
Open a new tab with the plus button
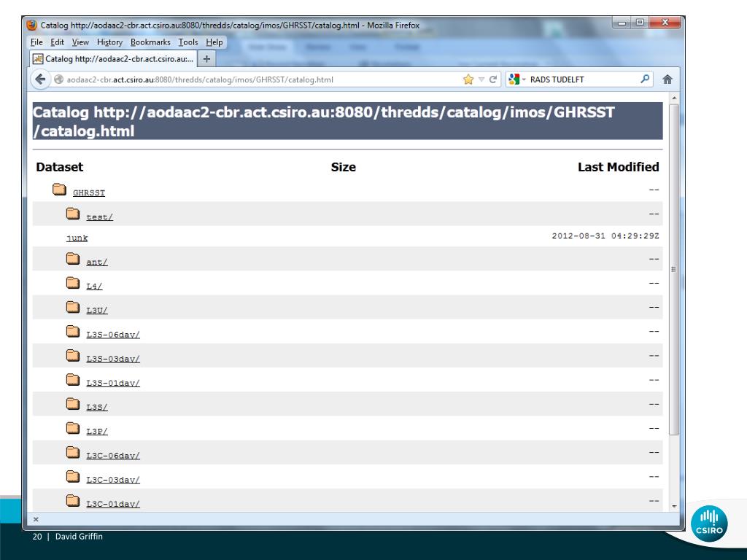tap(206, 59)
